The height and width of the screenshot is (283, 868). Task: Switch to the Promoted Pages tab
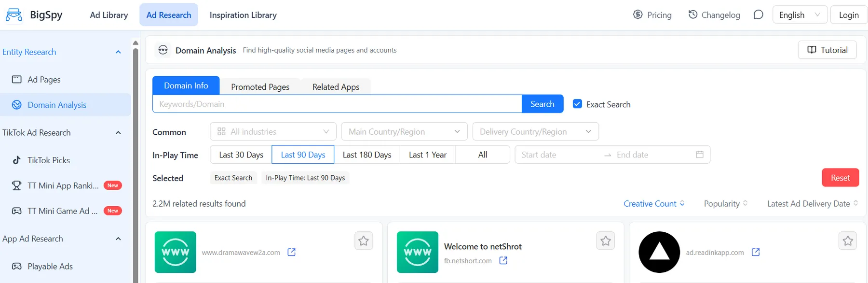click(x=260, y=86)
